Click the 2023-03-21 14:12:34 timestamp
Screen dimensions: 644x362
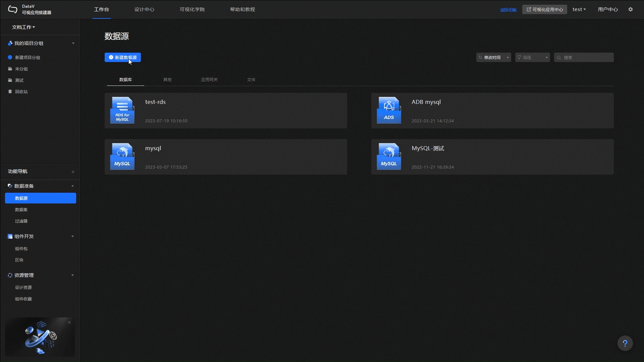pyautogui.click(x=433, y=121)
